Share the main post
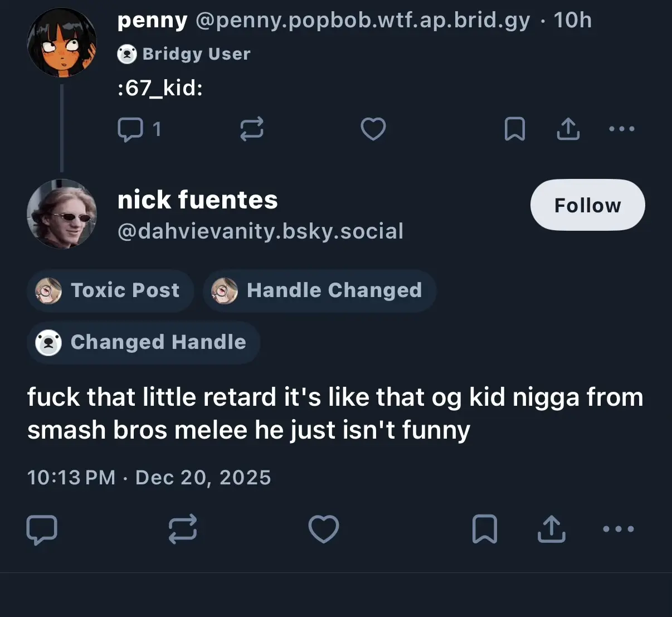Image resolution: width=672 pixels, height=617 pixels. pos(551,529)
